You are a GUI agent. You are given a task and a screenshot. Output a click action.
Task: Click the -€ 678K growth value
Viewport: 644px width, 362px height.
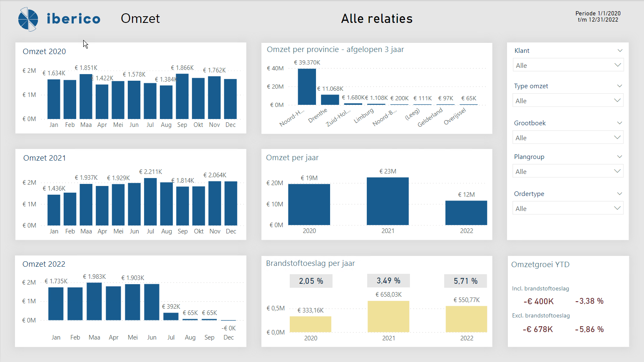coord(538,329)
